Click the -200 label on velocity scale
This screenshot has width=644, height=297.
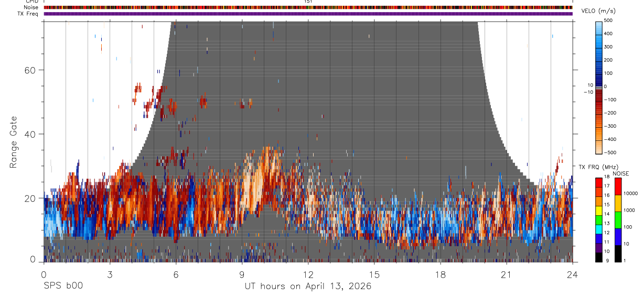(x=611, y=113)
